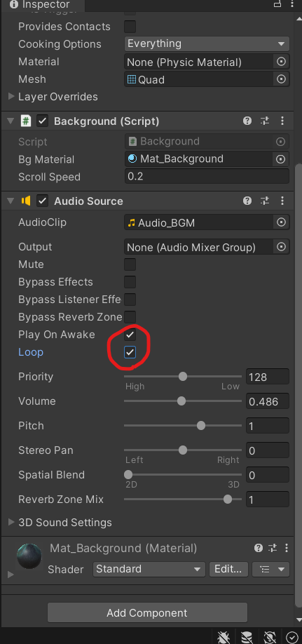Click the Pitch slider handle
This screenshot has width=302, height=644.
pos(200,426)
